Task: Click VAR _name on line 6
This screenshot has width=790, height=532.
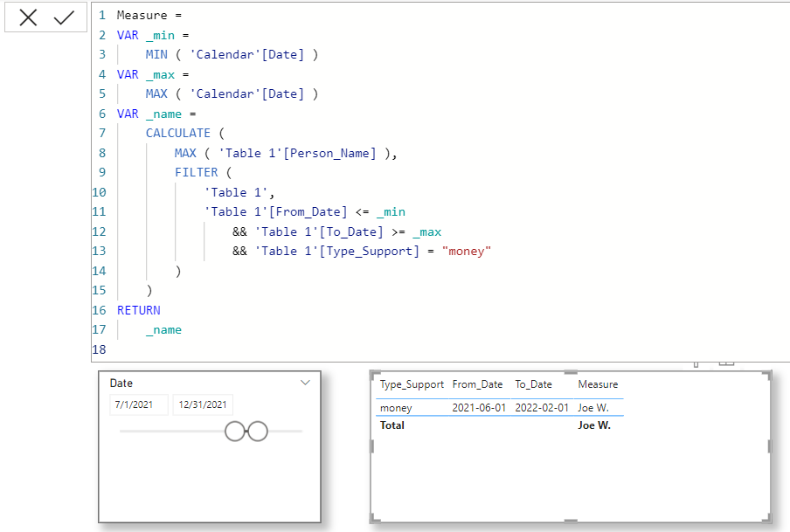Action: coord(149,114)
